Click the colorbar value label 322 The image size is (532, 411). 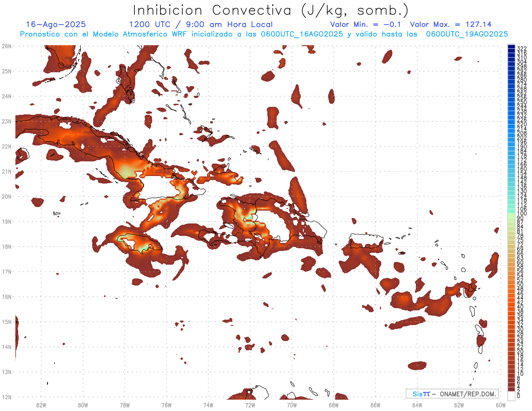click(x=522, y=48)
